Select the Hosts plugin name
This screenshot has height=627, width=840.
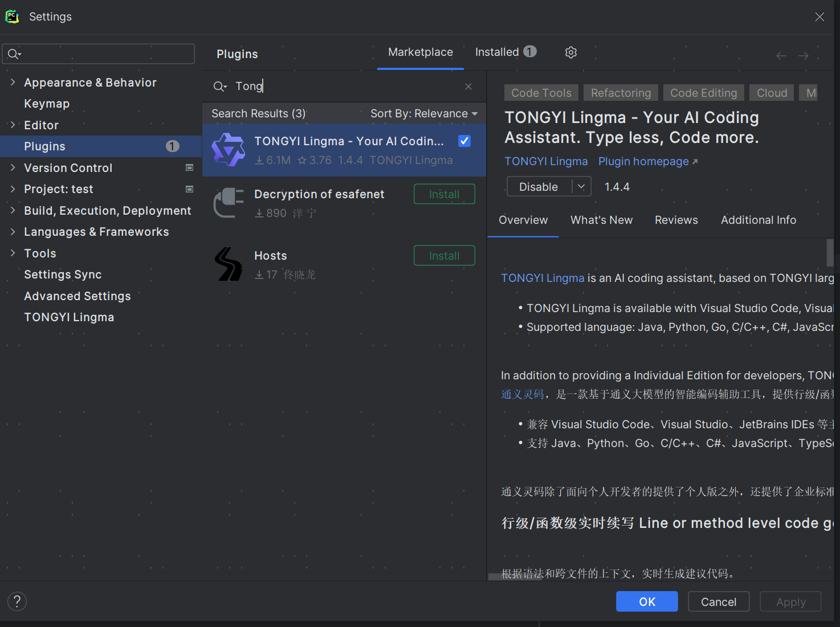tap(271, 256)
